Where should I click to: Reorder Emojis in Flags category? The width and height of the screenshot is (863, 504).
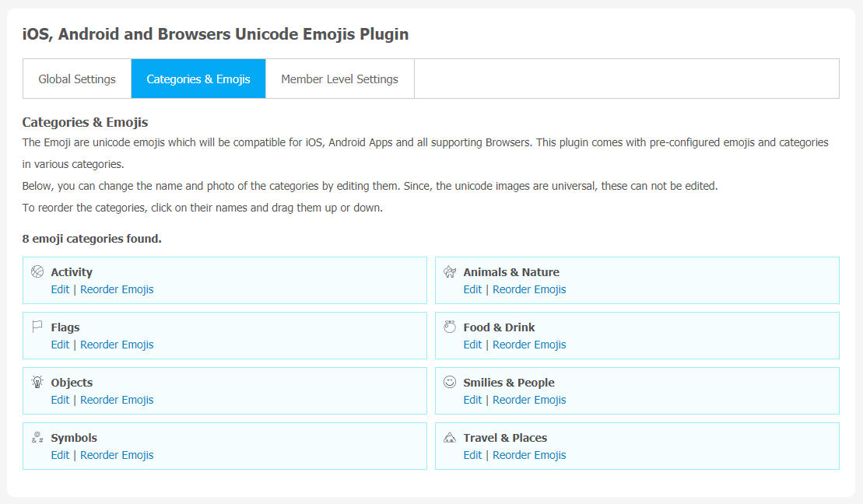117,345
